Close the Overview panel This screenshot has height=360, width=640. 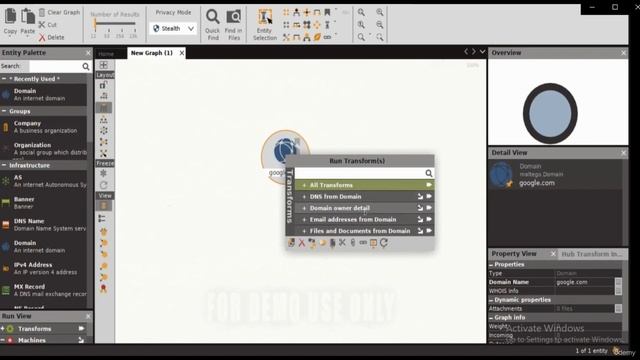(623, 53)
